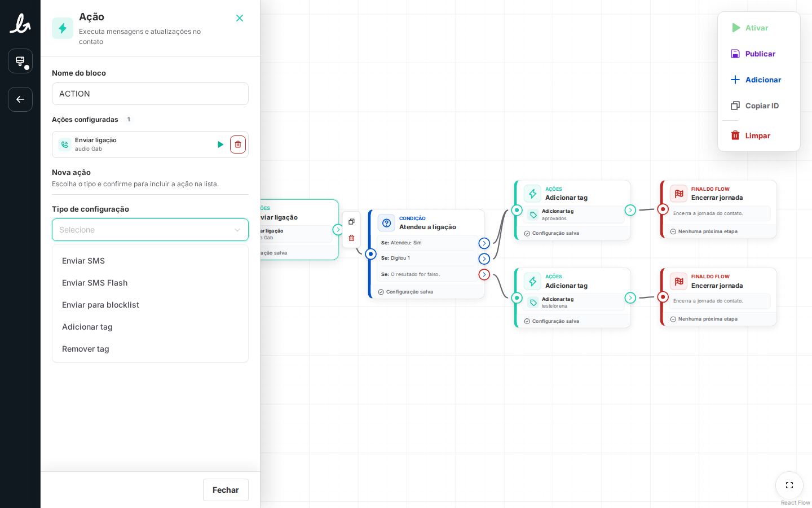The height and width of the screenshot is (508, 812).
Task: Click the React Flow attribution link
Action: point(795,503)
